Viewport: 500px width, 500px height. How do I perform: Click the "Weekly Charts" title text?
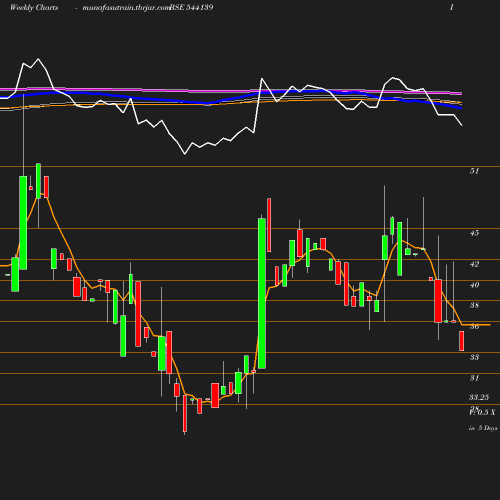34,8
